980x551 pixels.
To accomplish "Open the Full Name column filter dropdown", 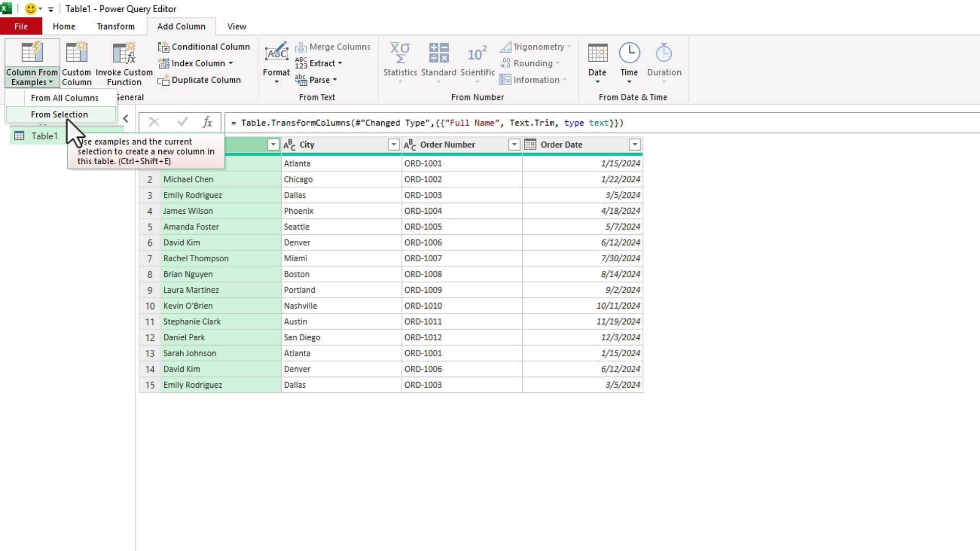I will click(273, 145).
